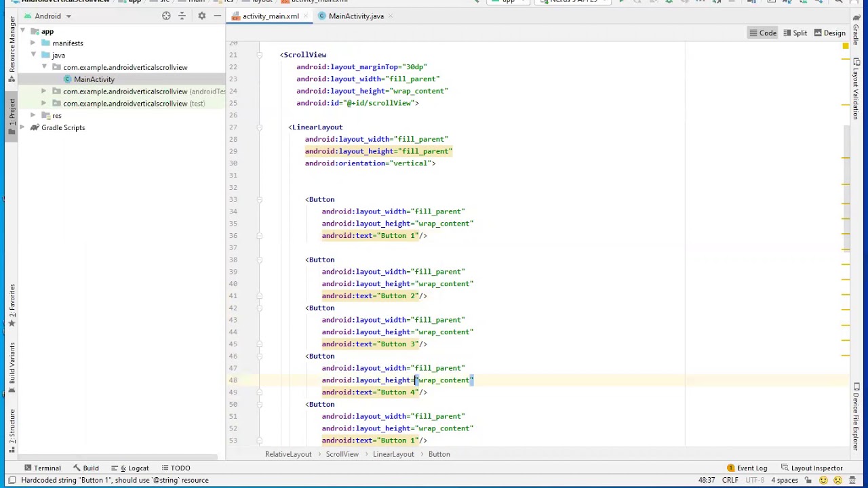868x488 pixels.
Task: Open the Android view dropdown
Action: (47, 16)
